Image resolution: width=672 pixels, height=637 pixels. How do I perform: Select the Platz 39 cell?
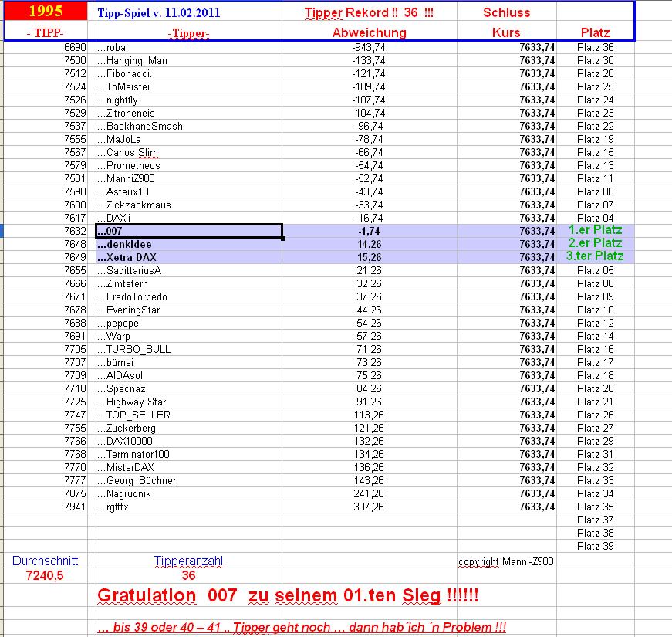pos(596,546)
